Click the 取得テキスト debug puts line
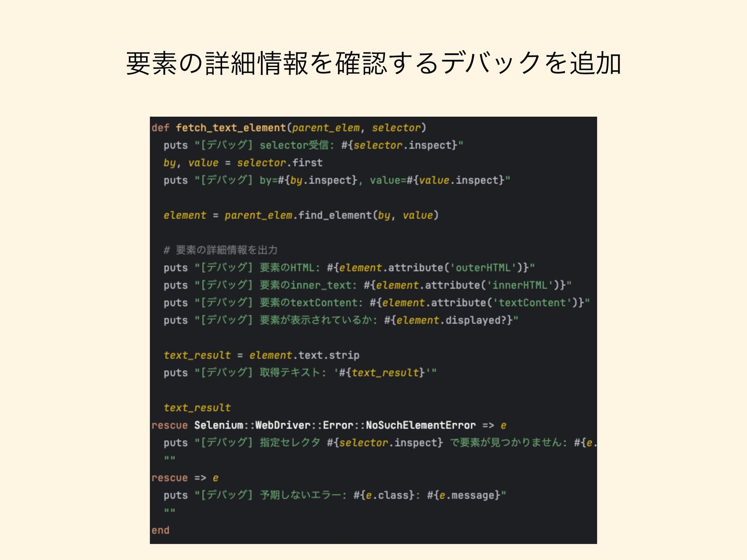Screen dimensions: 747x560 point(300,373)
